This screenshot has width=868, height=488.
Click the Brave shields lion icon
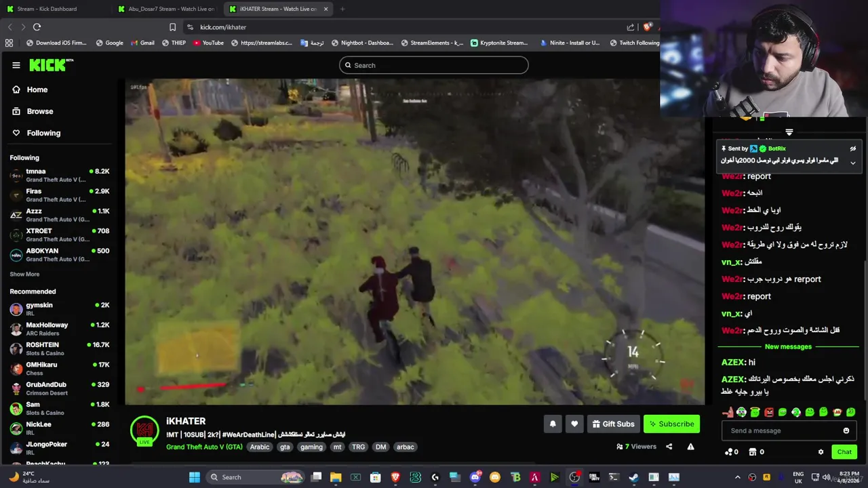click(648, 27)
